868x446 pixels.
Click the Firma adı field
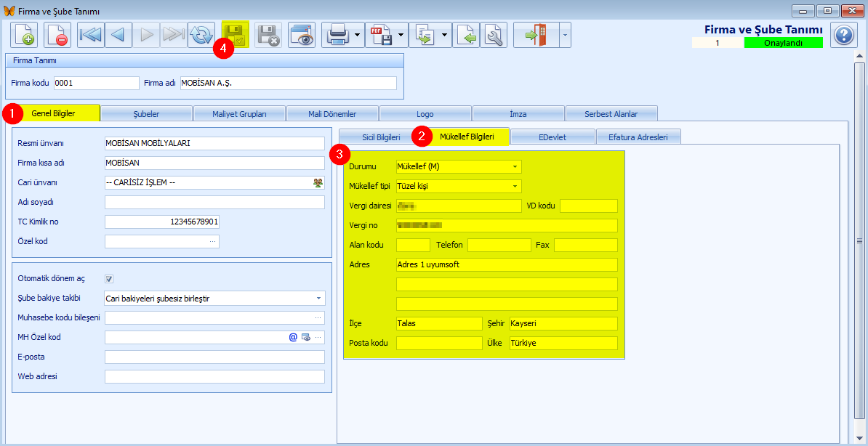point(289,83)
